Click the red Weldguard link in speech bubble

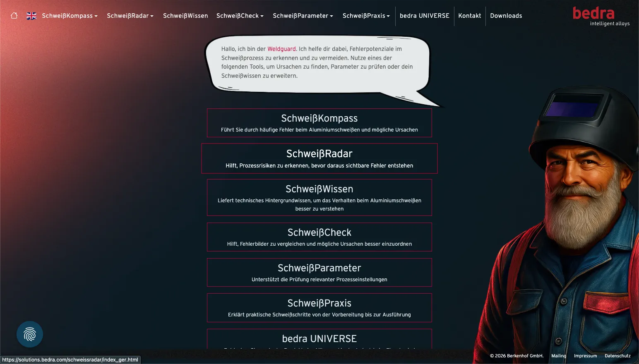[x=281, y=49]
